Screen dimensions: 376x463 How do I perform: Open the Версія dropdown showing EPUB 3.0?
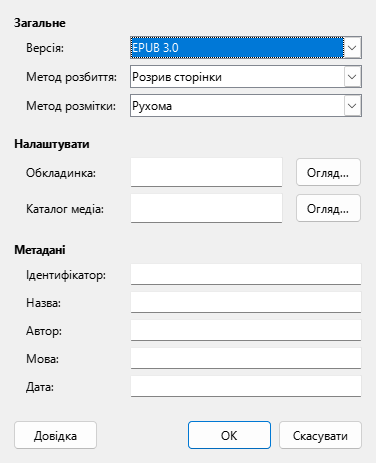click(x=246, y=48)
